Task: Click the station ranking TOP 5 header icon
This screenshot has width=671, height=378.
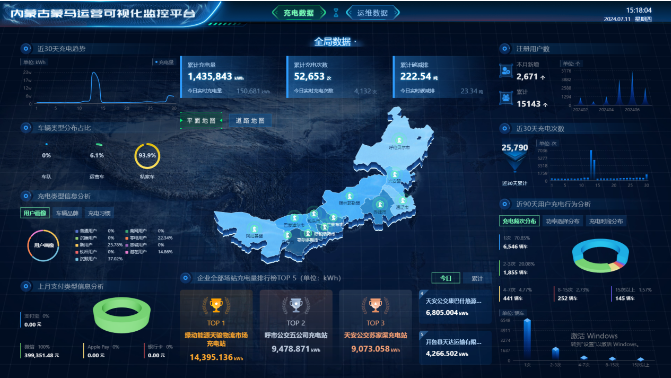Action: pyautogui.click(x=185, y=278)
